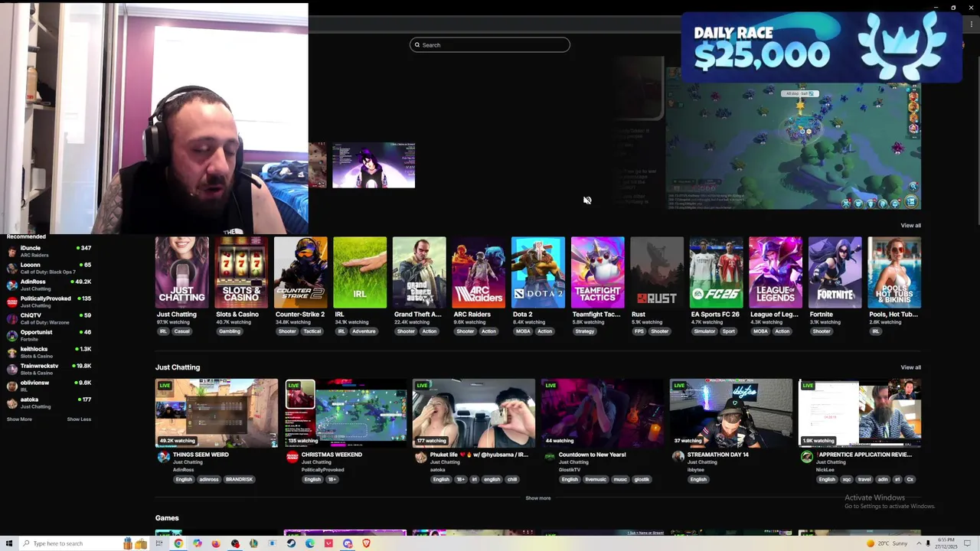Screen dimensions: 980x551
Task: Open the Grand Theft Auto category card
Action: [419, 272]
